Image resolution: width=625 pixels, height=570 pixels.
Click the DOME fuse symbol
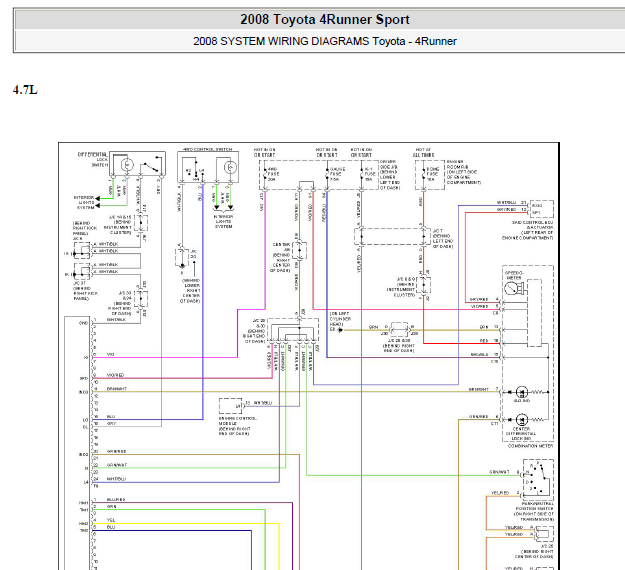(424, 174)
